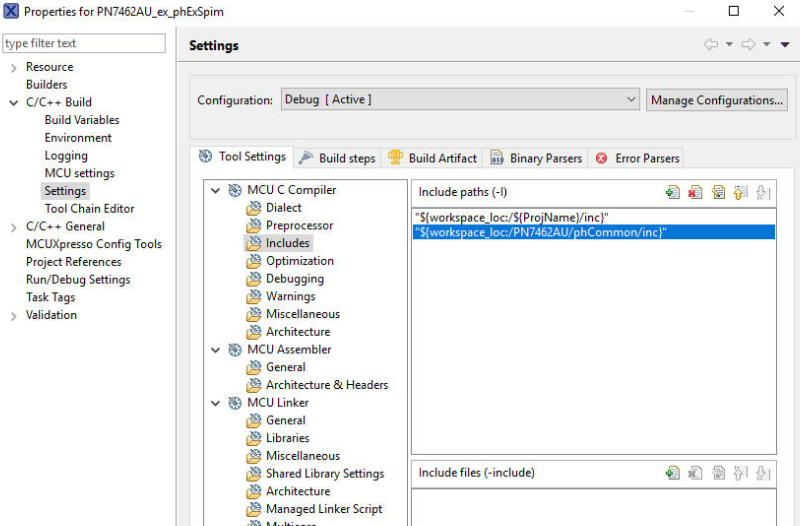Switch to Build steps tab

pos(338,158)
